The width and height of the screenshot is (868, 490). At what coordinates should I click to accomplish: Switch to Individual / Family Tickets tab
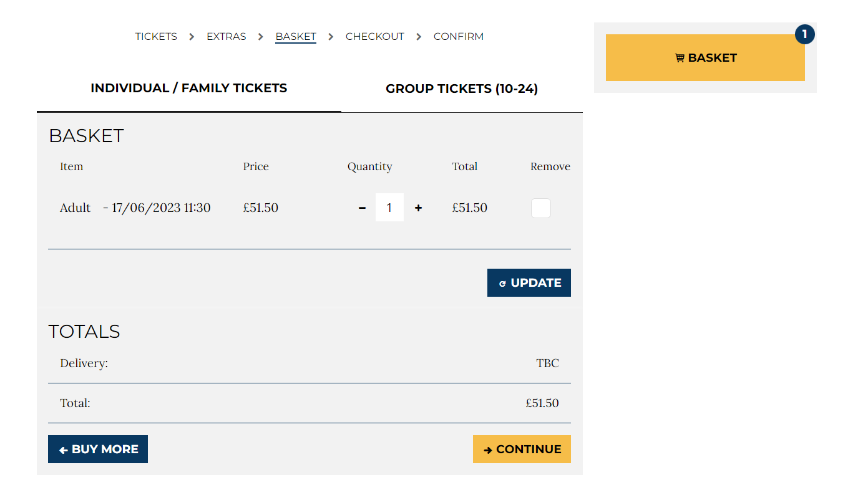pyautogui.click(x=188, y=89)
